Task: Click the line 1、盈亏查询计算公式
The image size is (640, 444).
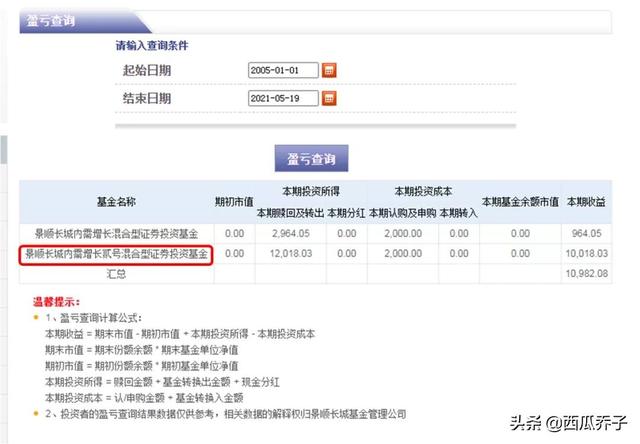Action: (93, 318)
